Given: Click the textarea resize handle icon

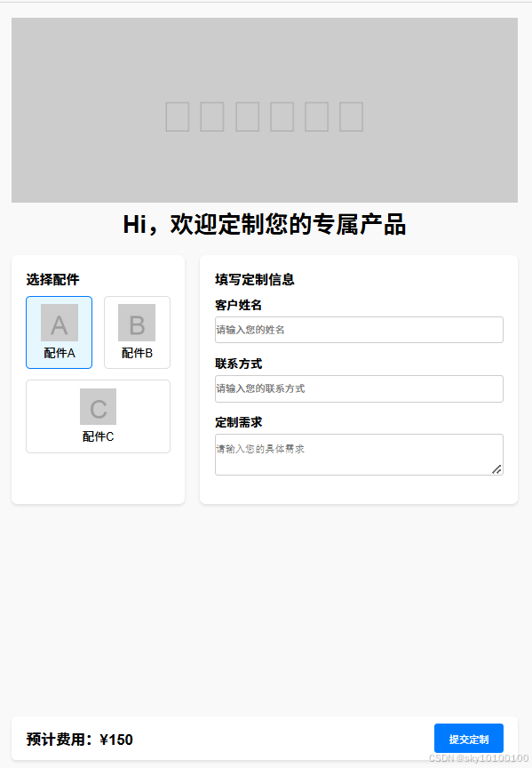Looking at the screenshot, I should pyautogui.click(x=496, y=469).
